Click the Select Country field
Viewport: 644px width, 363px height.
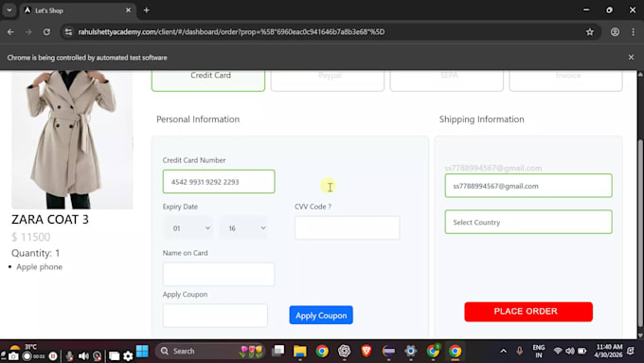(x=528, y=222)
